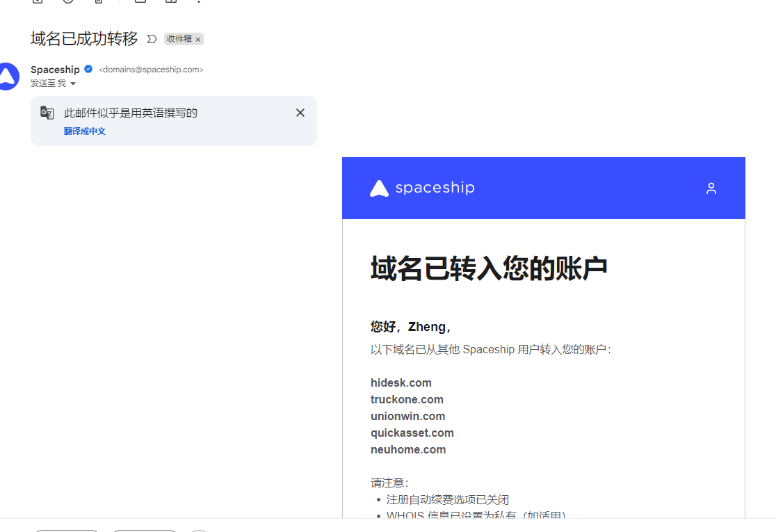
Task: Click the bullet 注册自动续费选项已关闭
Action: coord(448,500)
